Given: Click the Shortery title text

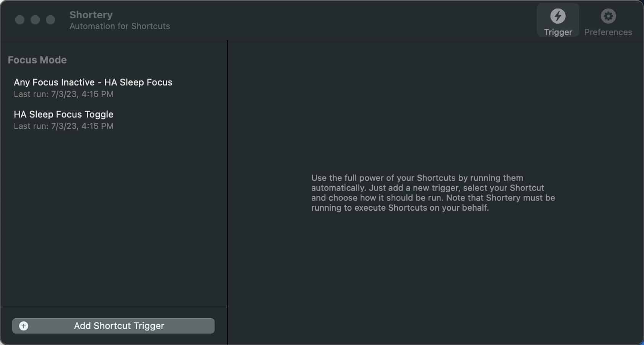Looking at the screenshot, I should click(91, 15).
